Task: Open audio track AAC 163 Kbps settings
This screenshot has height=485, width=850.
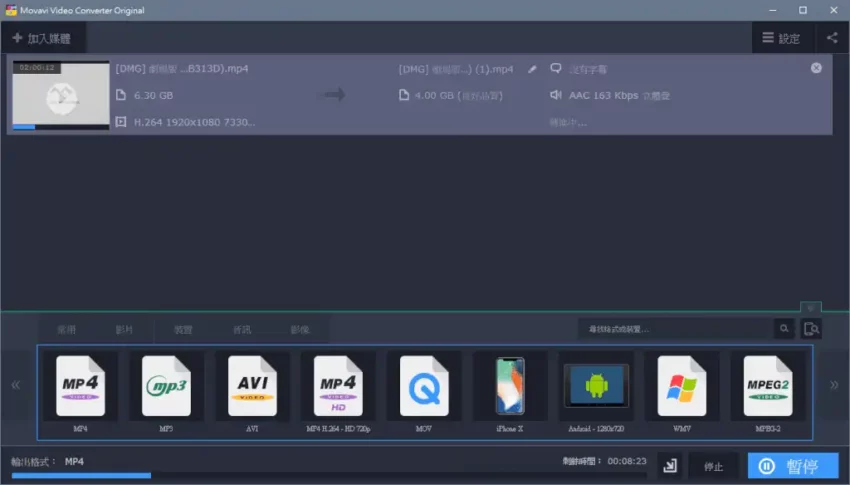Action: tap(619, 95)
